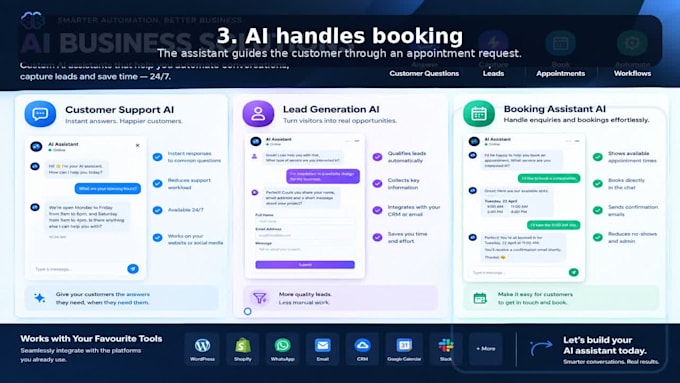Click the funnel icon beside 'More quality leads'

click(x=260, y=298)
